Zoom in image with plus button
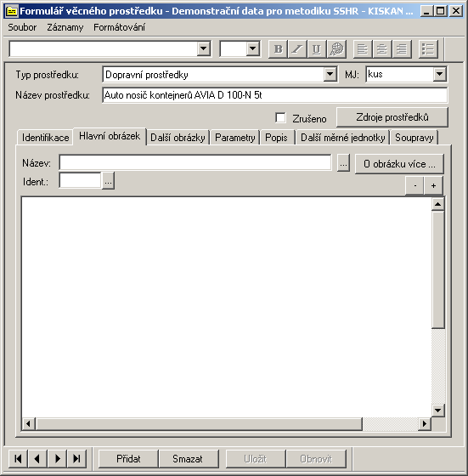This screenshot has height=476, width=468. tap(433, 185)
